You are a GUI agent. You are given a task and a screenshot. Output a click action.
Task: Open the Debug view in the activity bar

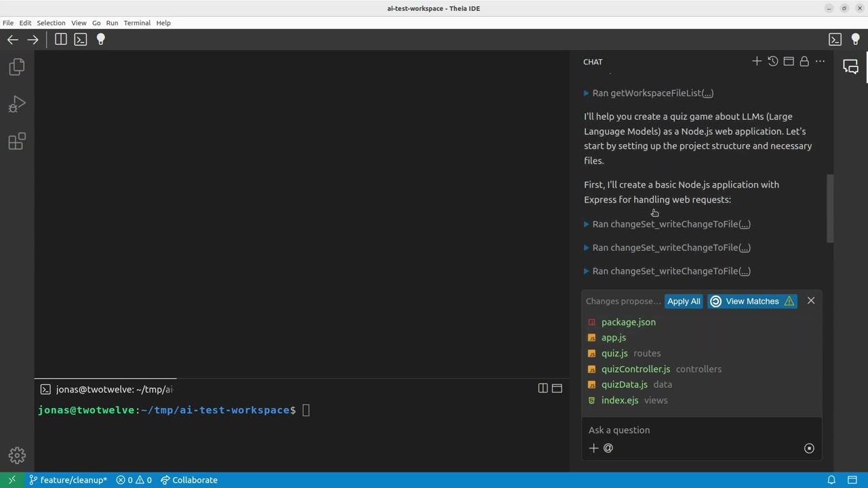(17, 104)
